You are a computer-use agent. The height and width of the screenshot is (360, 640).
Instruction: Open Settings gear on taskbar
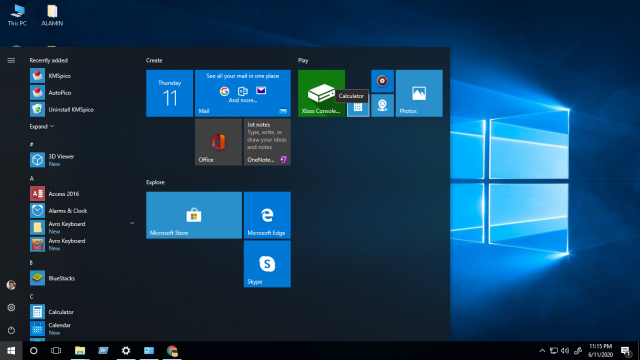coord(126,351)
